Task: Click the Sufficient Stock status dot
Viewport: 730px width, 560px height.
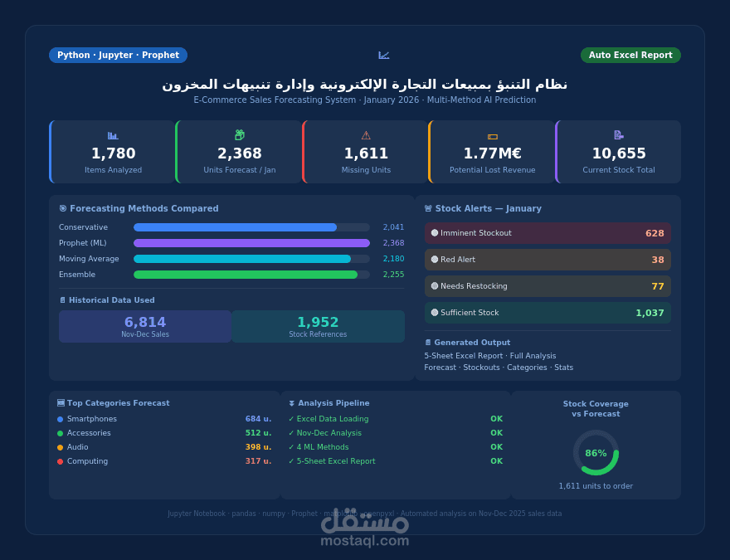Action: pyautogui.click(x=435, y=312)
